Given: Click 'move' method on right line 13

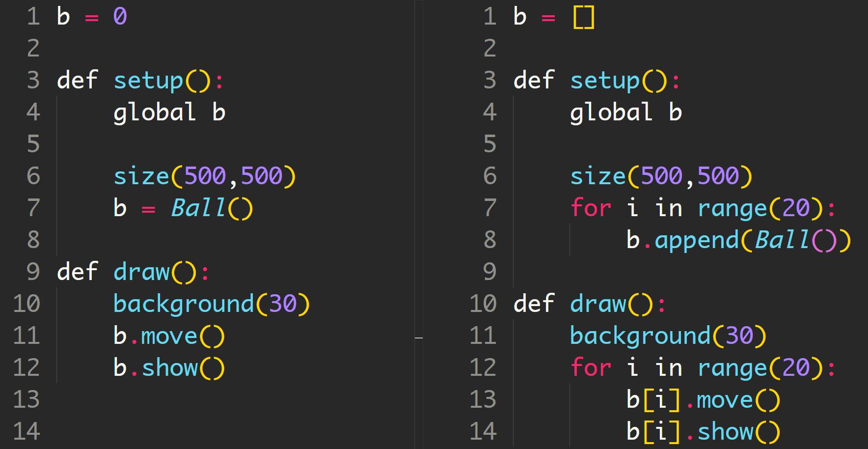Looking at the screenshot, I should click(725, 400).
